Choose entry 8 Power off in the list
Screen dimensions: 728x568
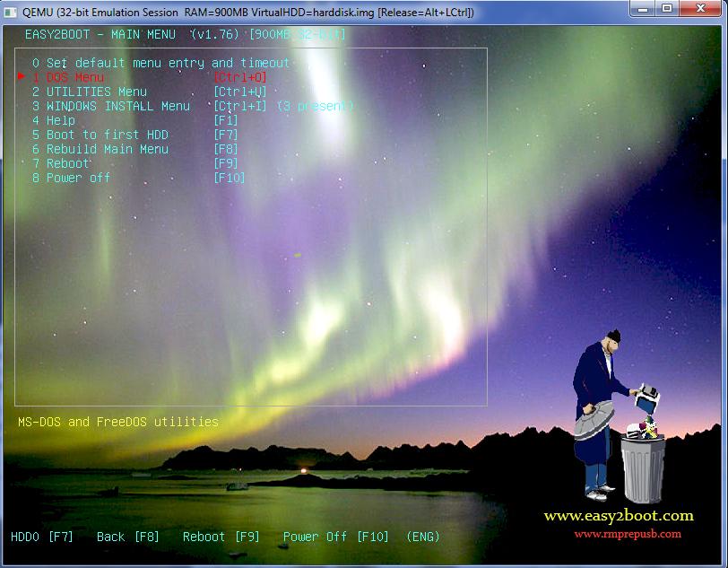(78, 178)
